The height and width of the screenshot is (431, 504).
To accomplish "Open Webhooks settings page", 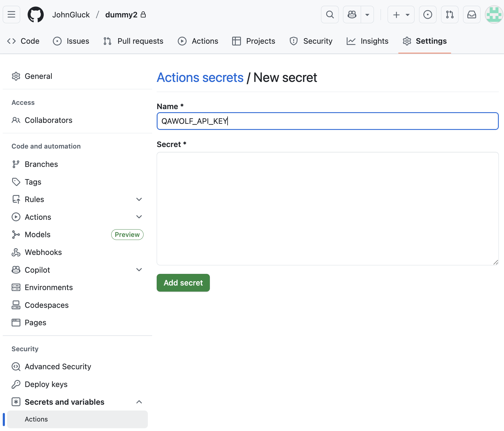I will coord(77,252).
